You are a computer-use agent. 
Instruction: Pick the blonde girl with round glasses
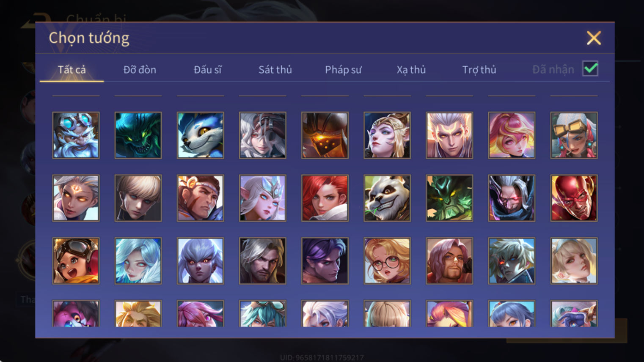pos(387,261)
